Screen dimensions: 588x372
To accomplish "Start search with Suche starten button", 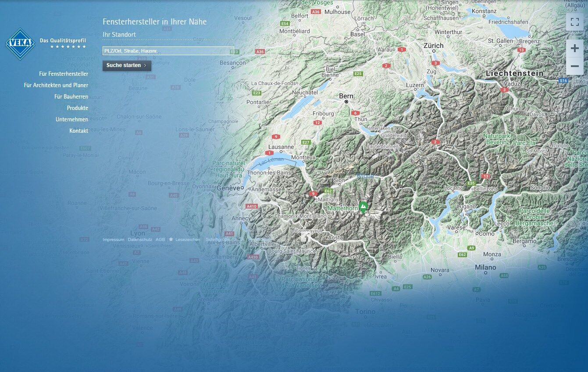I will (127, 65).
